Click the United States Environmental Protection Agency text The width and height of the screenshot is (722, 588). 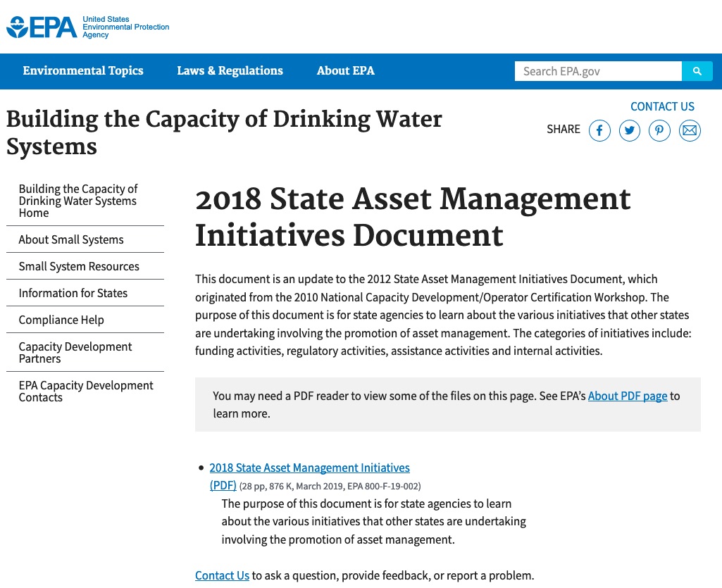(125, 27)
